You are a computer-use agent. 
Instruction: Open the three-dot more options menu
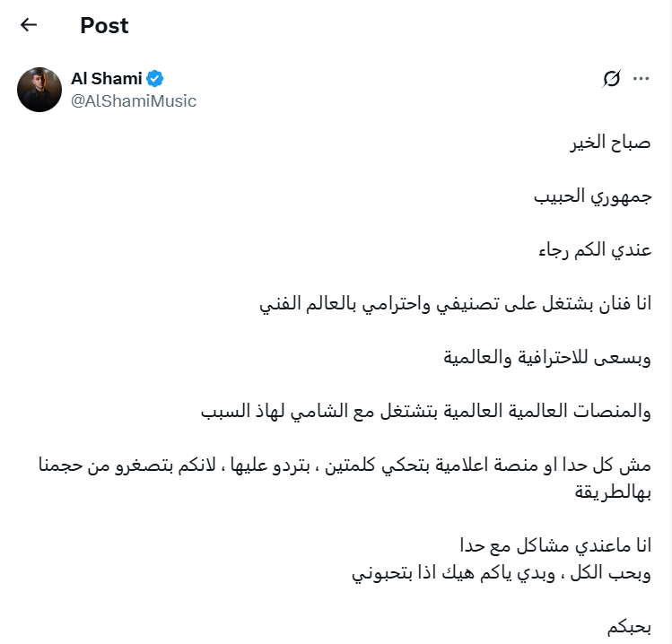click(x=641, y=78)
